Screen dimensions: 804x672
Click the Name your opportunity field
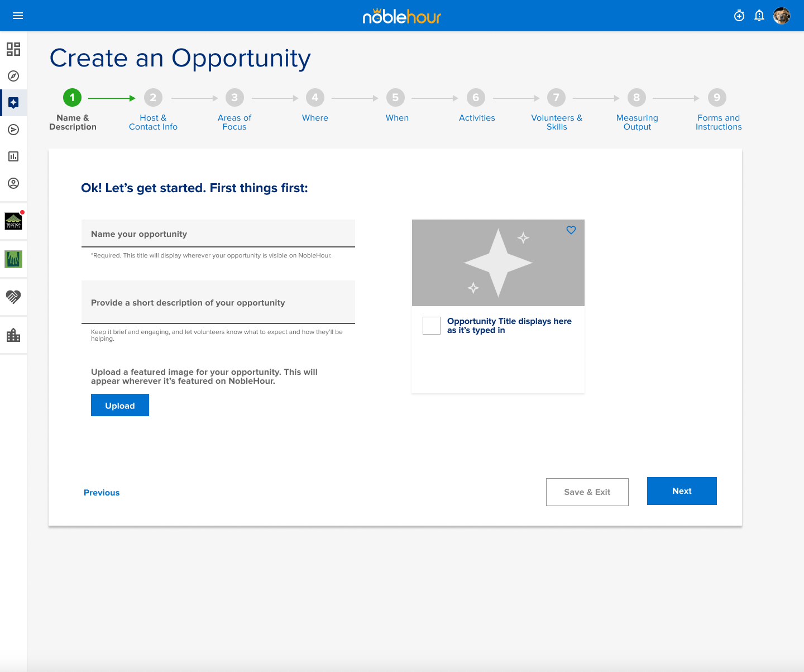[218, 233]
